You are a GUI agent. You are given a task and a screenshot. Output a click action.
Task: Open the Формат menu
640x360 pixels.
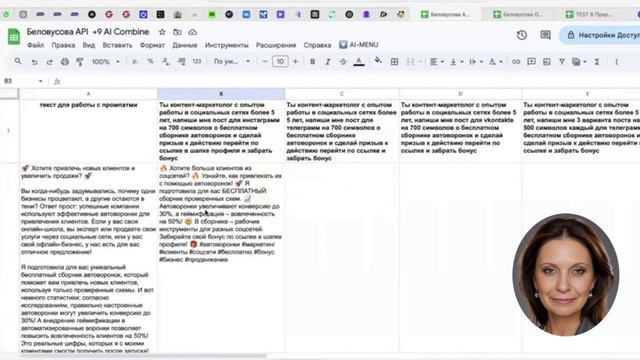click(152, 45)
